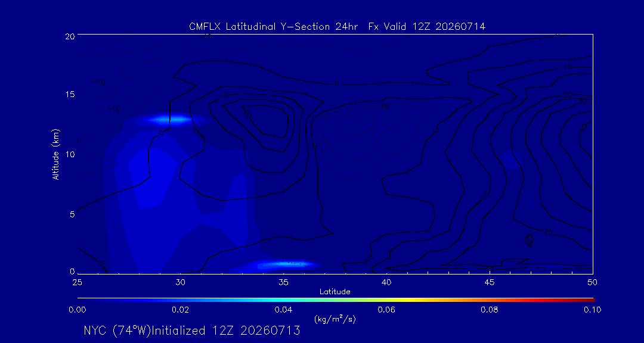The height and width of the screenshot is (343, 644).
Task: Click latitude tick label 30
Action: point(181,283)
